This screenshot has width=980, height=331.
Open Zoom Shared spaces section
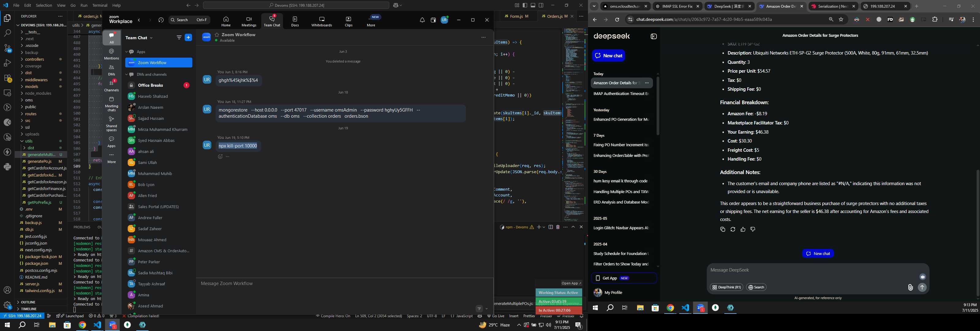tap(111, 124)
